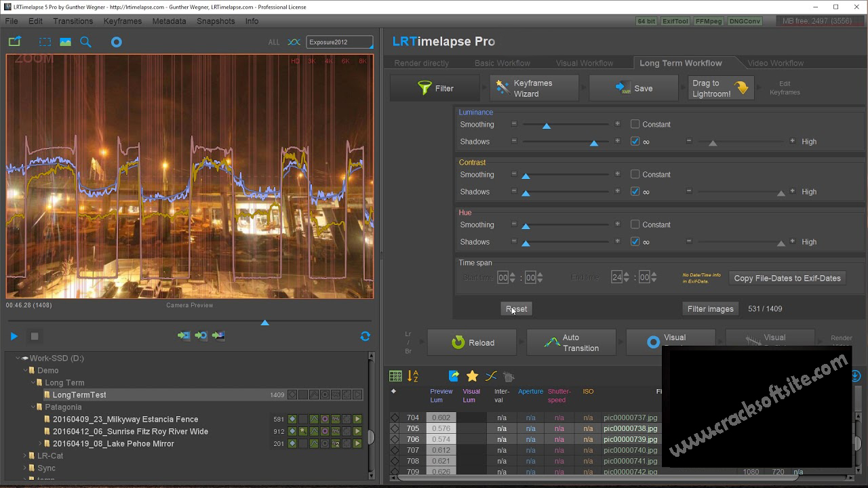The width and height of the screenshot is (868, 488).
Task: Open the Snapshots menu
Action: tap(216, 21)
